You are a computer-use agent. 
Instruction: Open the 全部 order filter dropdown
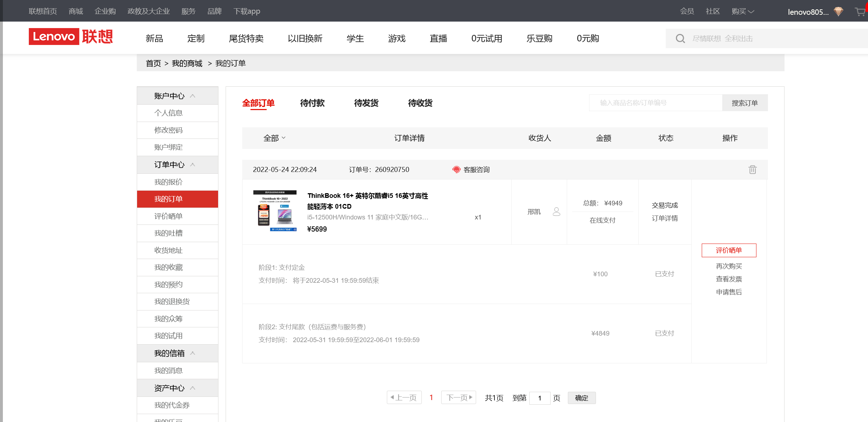coord(275,138)
